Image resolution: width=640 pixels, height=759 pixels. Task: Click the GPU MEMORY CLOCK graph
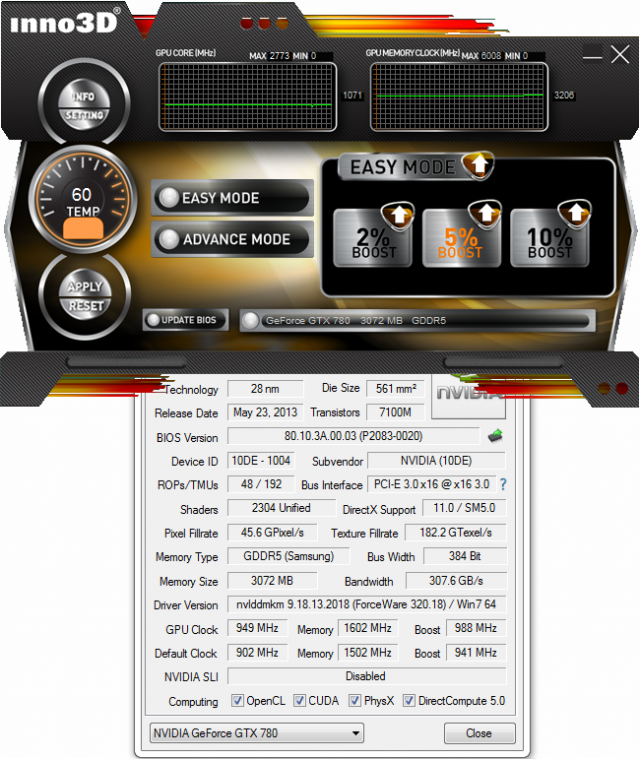(459, 96)
